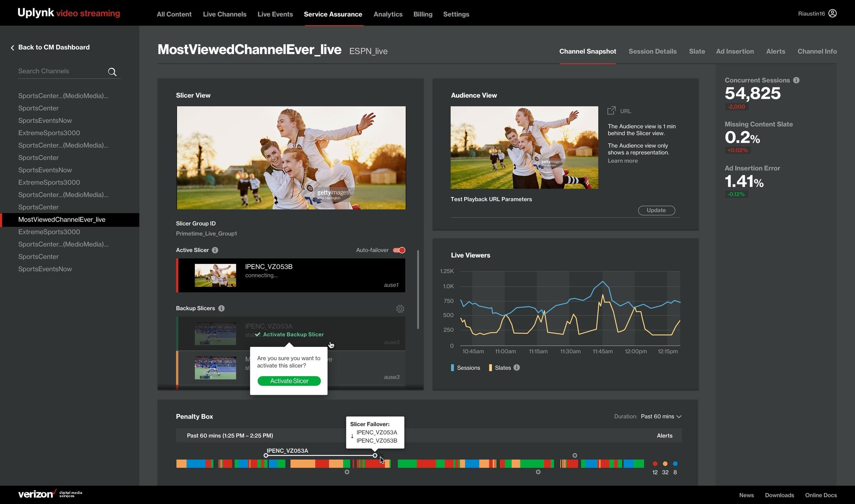Click the checkmark icon beside Activate Backup Slicer
855x504 pixels.
click(x=258, y=334)
